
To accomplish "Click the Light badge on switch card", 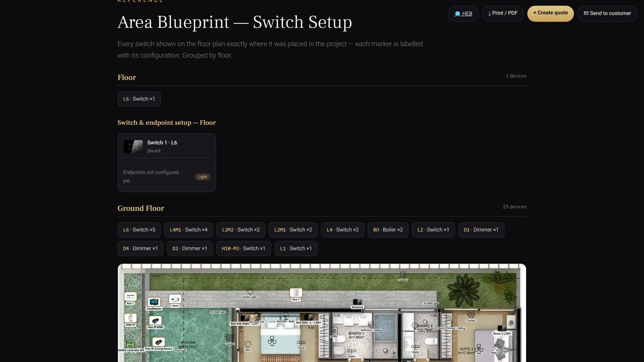I will point(203,177).
